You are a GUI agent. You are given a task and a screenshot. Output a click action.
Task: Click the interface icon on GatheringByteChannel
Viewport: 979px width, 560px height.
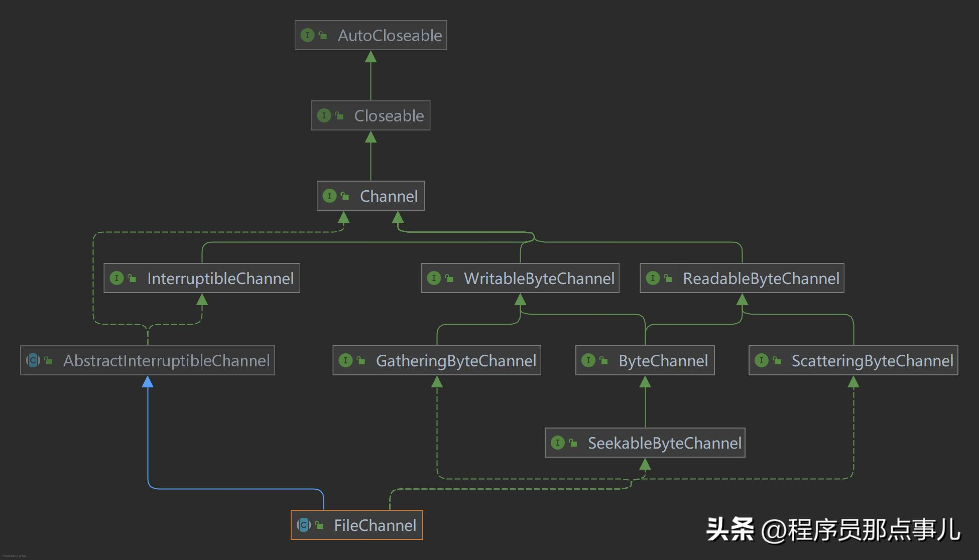[x=345, y=360]
